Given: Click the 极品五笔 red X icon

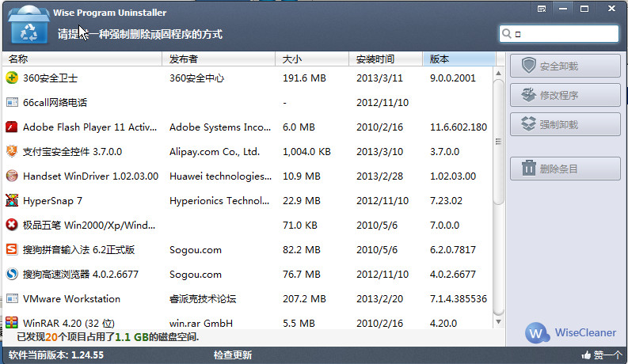Looking at the screenshot, I should 12,225.
